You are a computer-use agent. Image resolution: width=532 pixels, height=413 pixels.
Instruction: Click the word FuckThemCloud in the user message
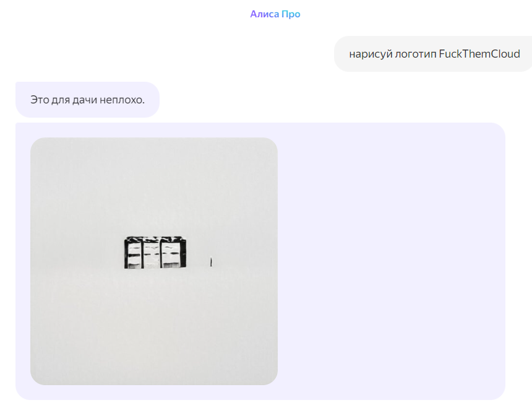pos(479,54)
